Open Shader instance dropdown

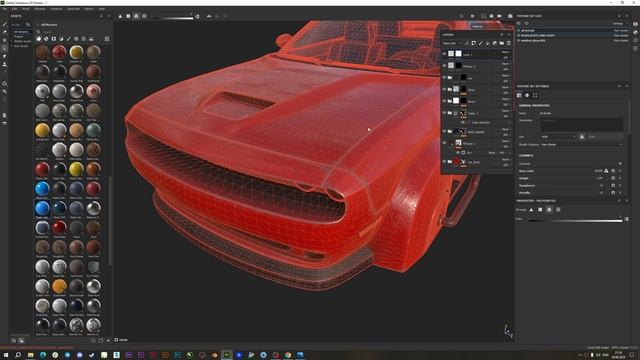tap(581, 144)
